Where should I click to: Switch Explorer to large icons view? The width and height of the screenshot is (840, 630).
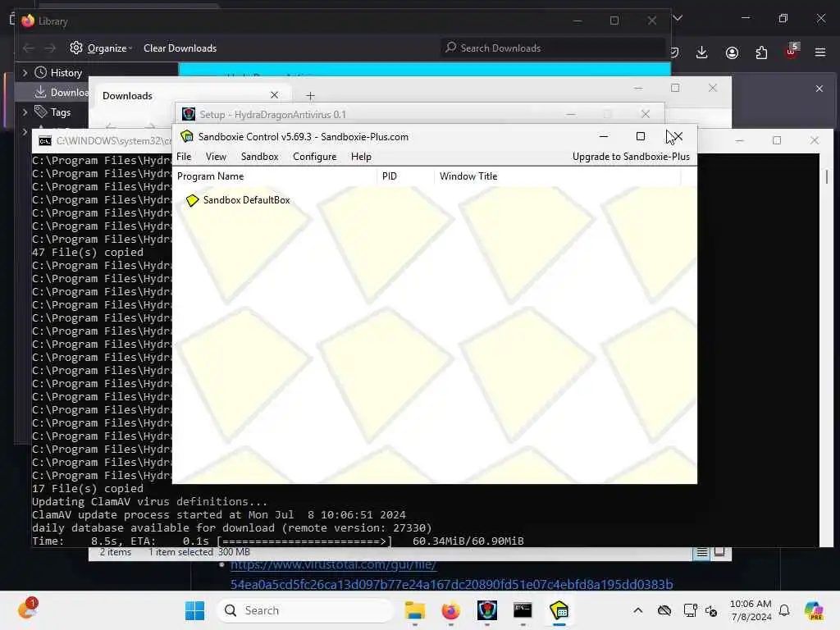[x=719, y=552]
